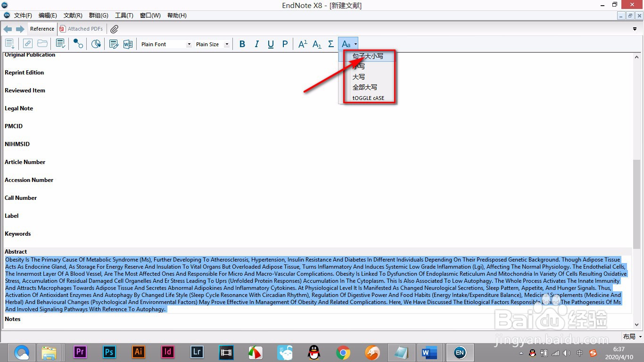This screenshot has width=644, height=362.
Task: Click the EndNote taskbar button
Action: (459, 352)
